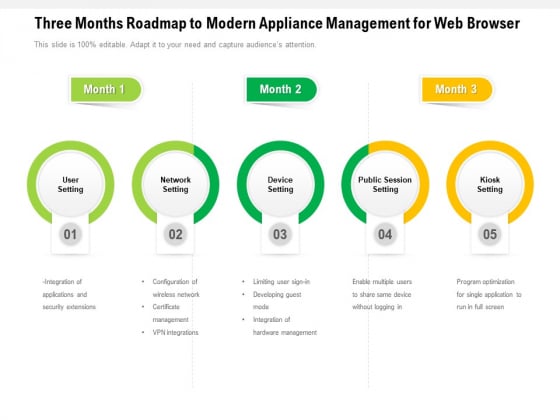This screenshot has height=420, width=560.
Task: Click the 03 step number badge
Action: (x=280, y=234)
